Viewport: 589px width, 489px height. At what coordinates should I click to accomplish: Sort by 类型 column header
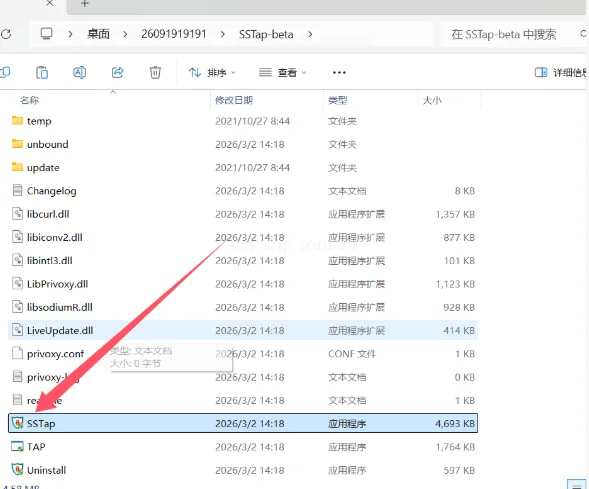(338, 100)
